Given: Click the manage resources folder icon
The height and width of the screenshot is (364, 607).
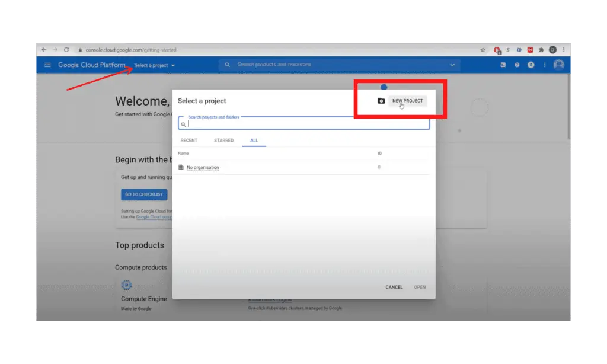Looking at the screenshot, I should [381, 101].
